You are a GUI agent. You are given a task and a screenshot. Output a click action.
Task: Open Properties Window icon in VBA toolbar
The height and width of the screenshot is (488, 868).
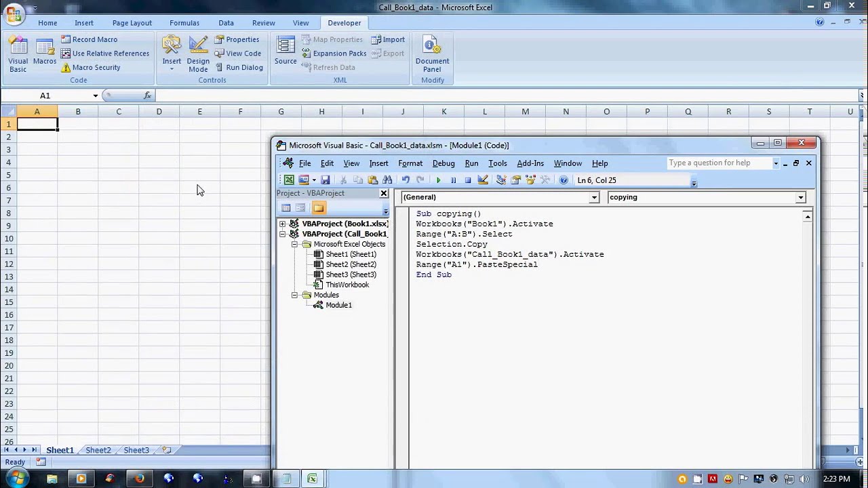pyautogui.click(x=516, y=180)
